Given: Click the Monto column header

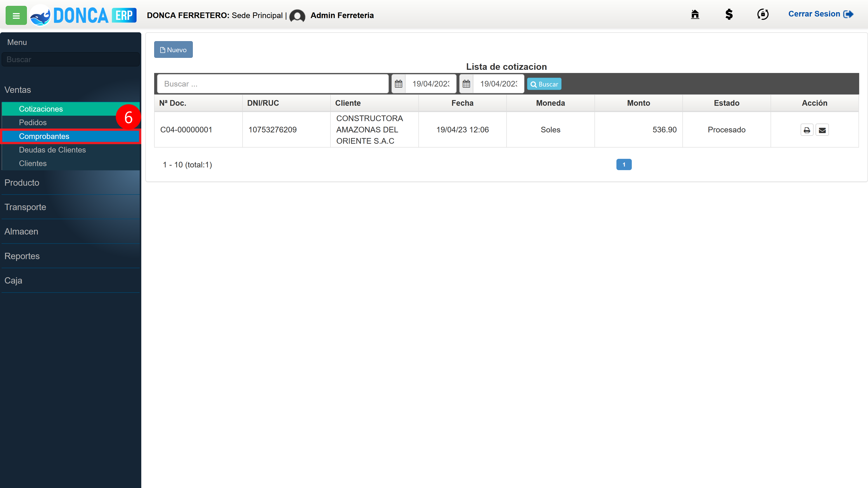Looking at the screenshot, I should coord(639,103).
